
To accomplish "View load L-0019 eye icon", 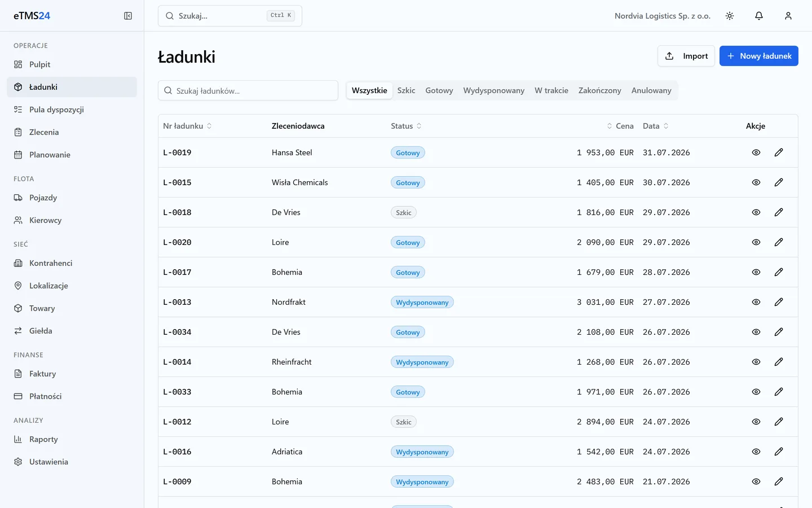I will point(756,152).
